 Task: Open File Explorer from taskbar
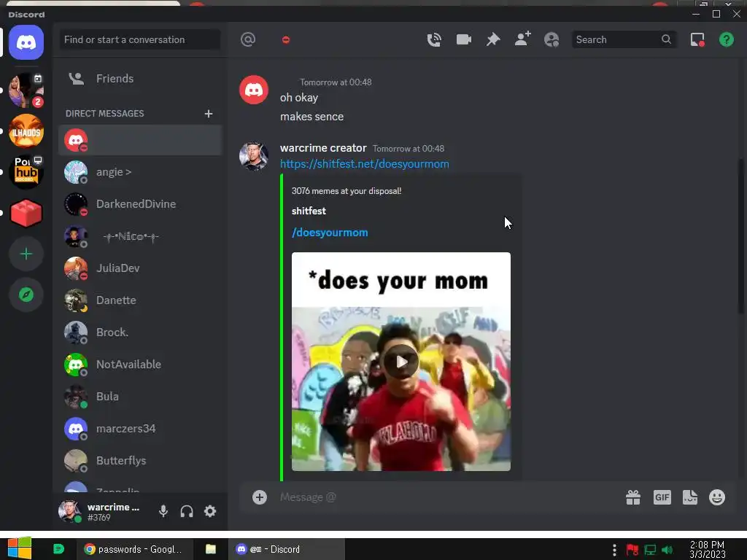pyautogui.click(x=211, y=549)
